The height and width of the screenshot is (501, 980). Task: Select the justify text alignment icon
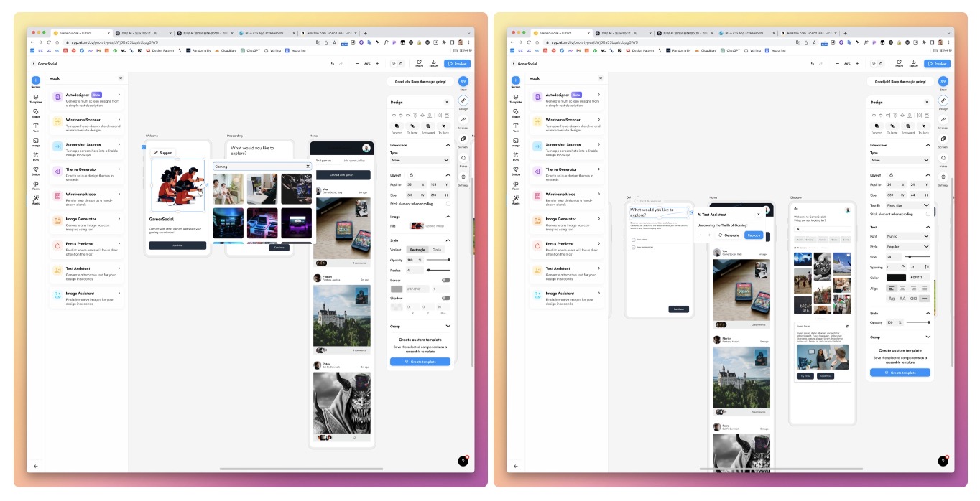[924, 289]
